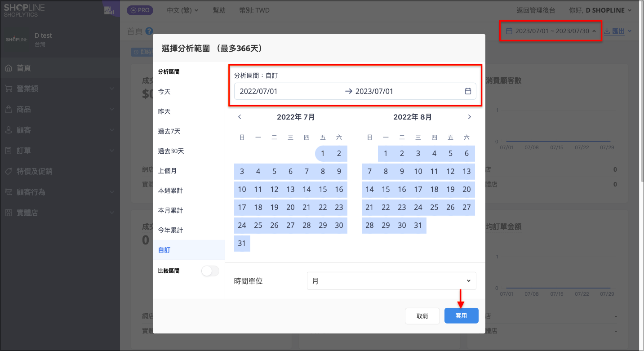The width and height of the screenshot is (644, 351).
Task: Select 過去30天 range preset
Action: tap(189, 151)
